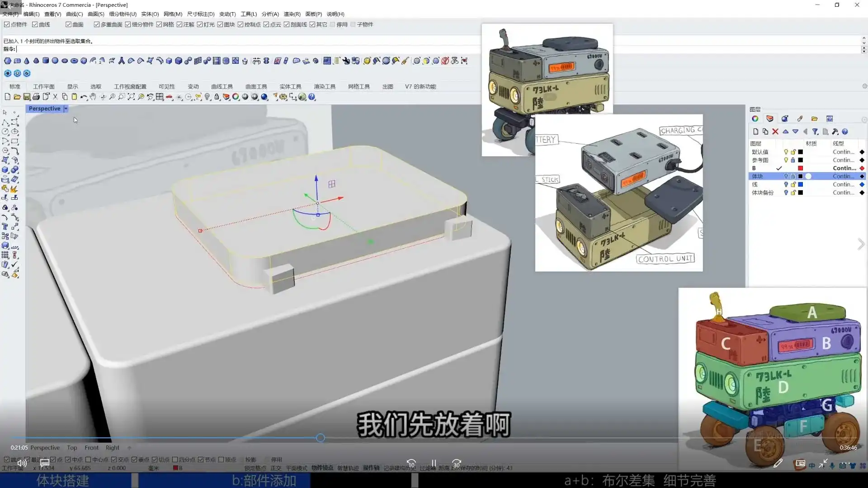Select the Circle tool
This screenshot has width=868, height=488.
(x=5, y=131)
